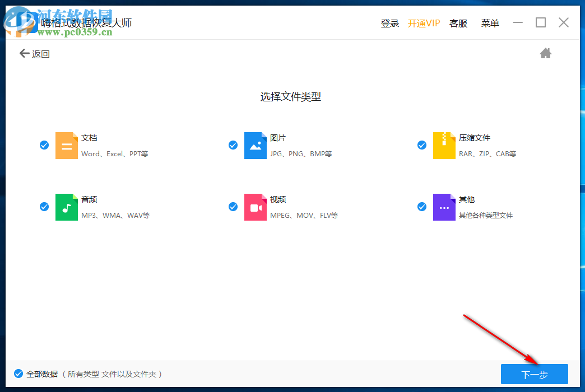This screenshot has width=585, height=392.
Task: Click the blue 图片 image type icon
Action: coord(256,145)
